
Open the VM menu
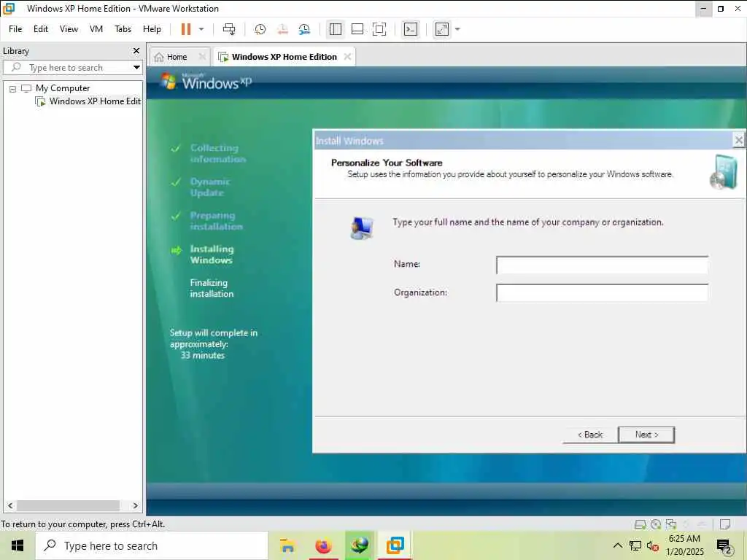[x=96, y=29]
